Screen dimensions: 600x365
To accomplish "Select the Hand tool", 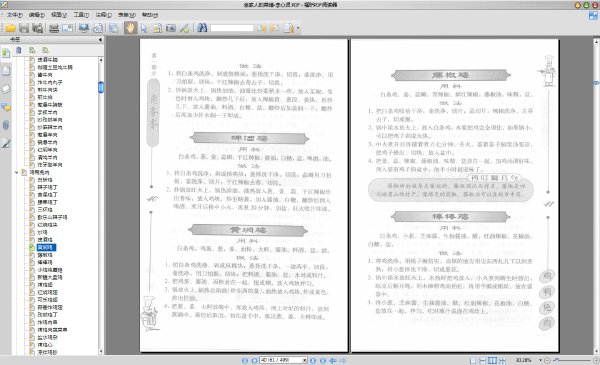I will click(130, 28).
